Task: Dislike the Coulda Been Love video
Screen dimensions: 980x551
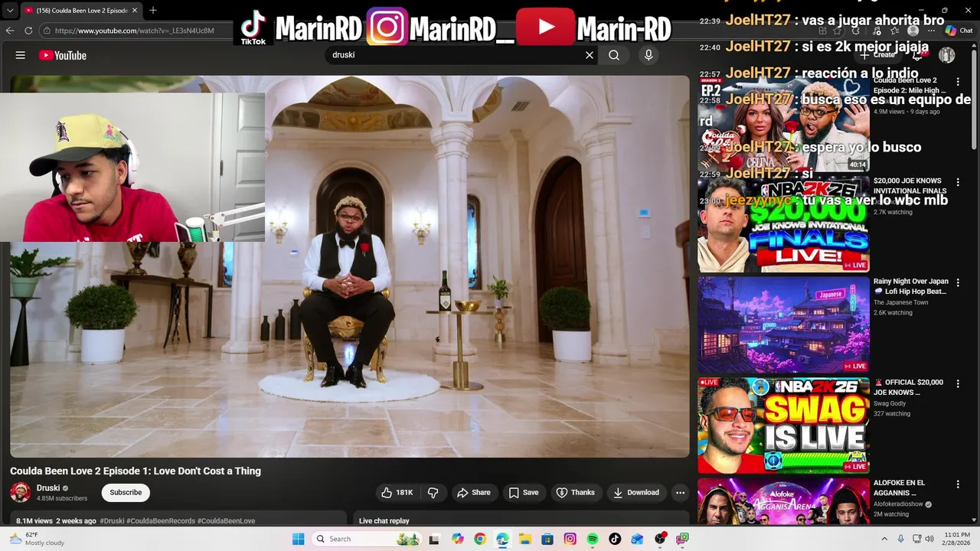Action: [x=433, y=493]
